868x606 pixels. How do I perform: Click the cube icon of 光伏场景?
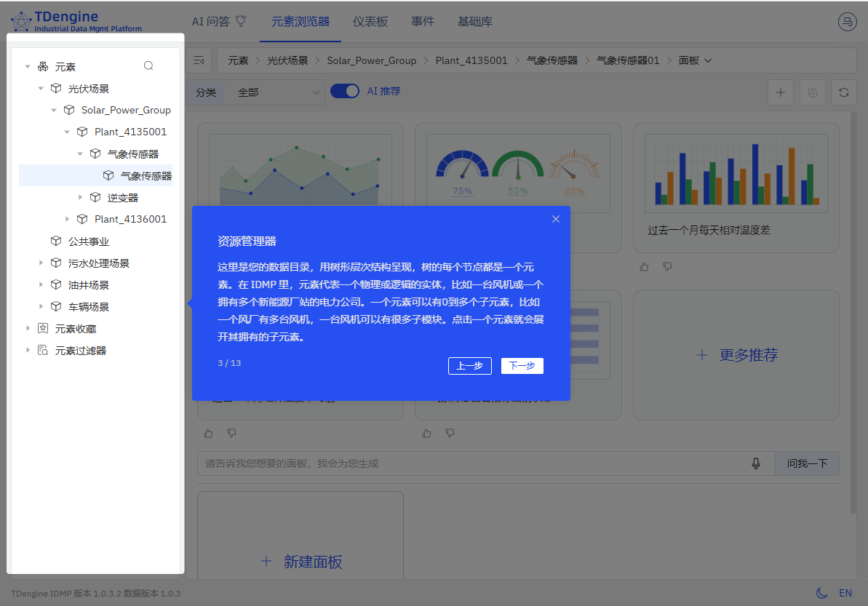pyautogui.click(x=56, y=88)
